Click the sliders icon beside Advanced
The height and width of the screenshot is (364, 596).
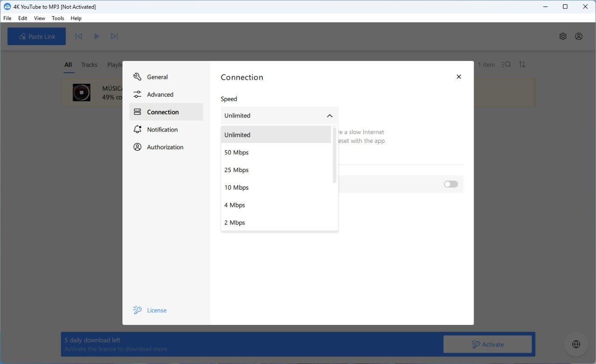(x=137, y=94)
